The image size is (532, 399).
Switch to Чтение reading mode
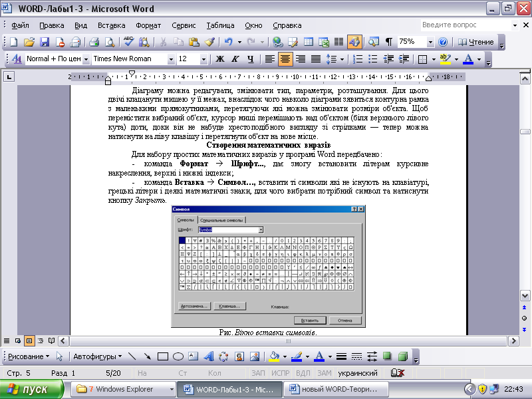[x=476, y=42]
